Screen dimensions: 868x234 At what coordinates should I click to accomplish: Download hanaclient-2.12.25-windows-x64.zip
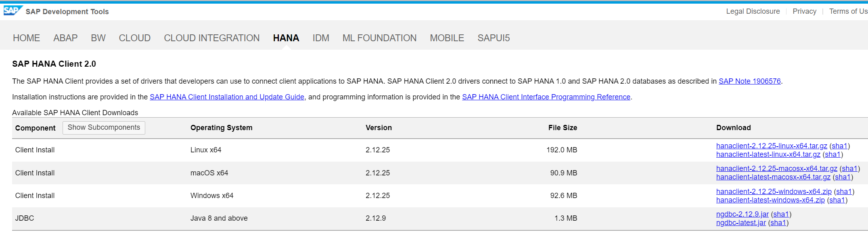(x=774, y=192)
